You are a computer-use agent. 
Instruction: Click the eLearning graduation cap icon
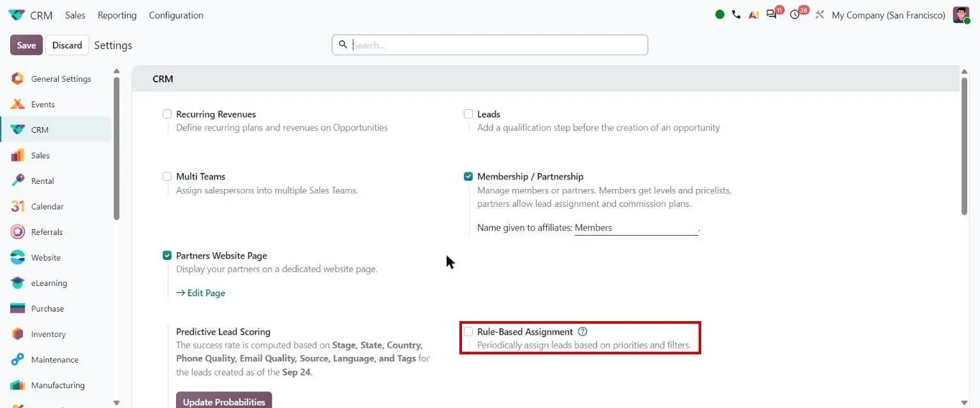pyautogui.click(x=18, y=283)
